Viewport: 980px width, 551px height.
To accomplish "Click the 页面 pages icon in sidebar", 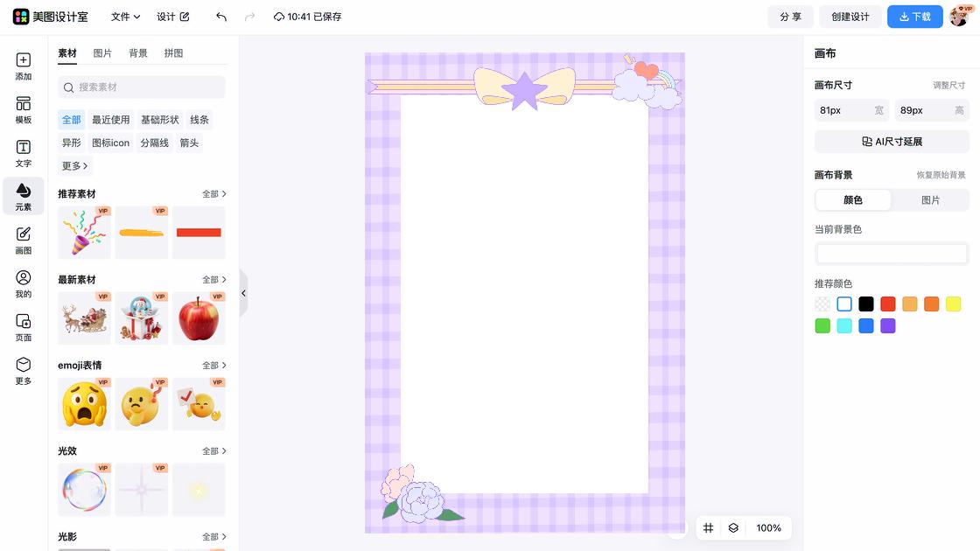I will coord(23,328).
